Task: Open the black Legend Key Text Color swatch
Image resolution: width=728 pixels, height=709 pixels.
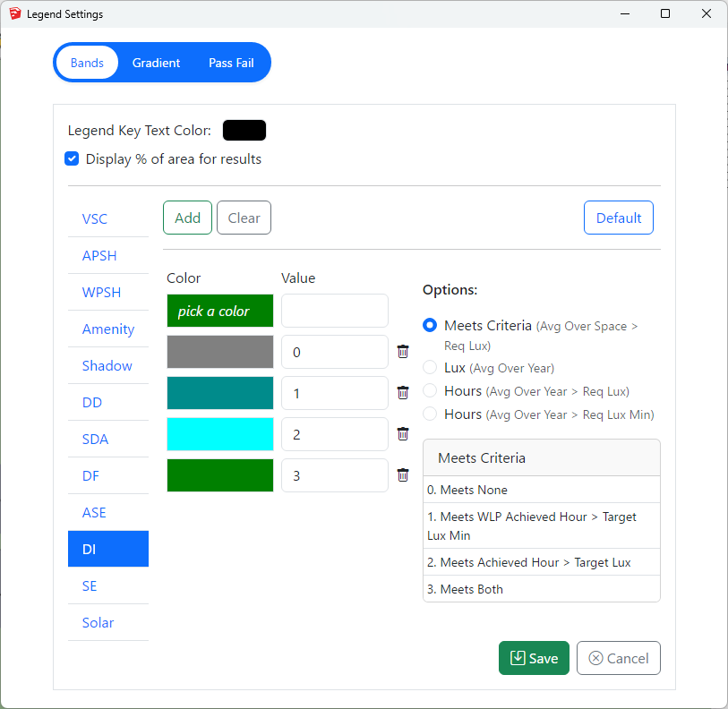Action: (244, 131)
